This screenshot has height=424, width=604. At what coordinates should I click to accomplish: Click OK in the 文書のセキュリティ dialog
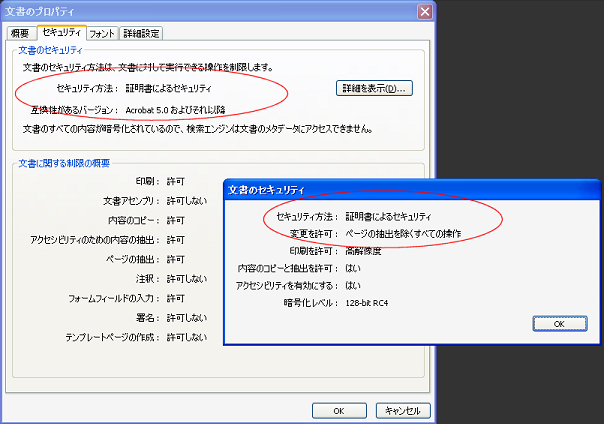pyautogui.click(x=558, y=324)
